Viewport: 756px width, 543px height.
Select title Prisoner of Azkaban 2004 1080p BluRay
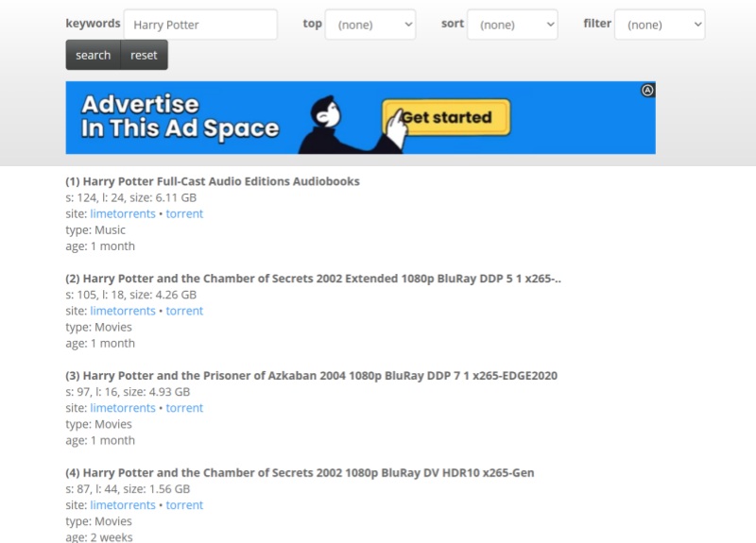click(x=312, y=375)
